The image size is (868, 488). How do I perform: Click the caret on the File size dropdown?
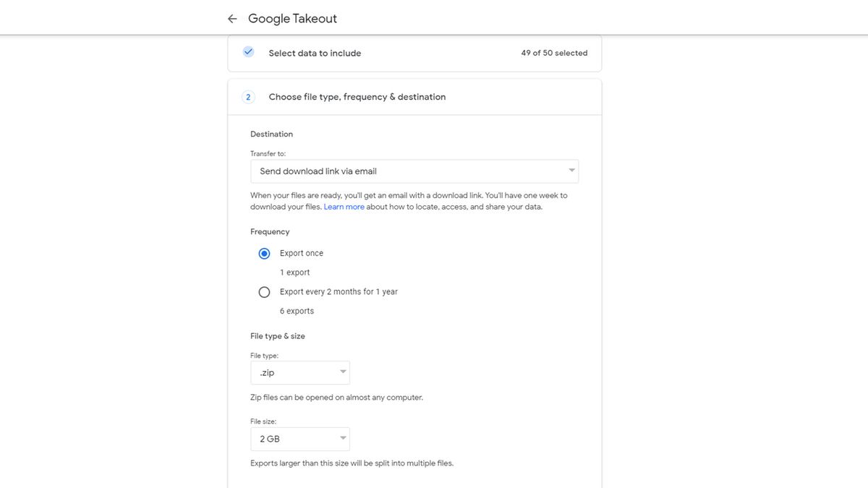click(342, 438)
